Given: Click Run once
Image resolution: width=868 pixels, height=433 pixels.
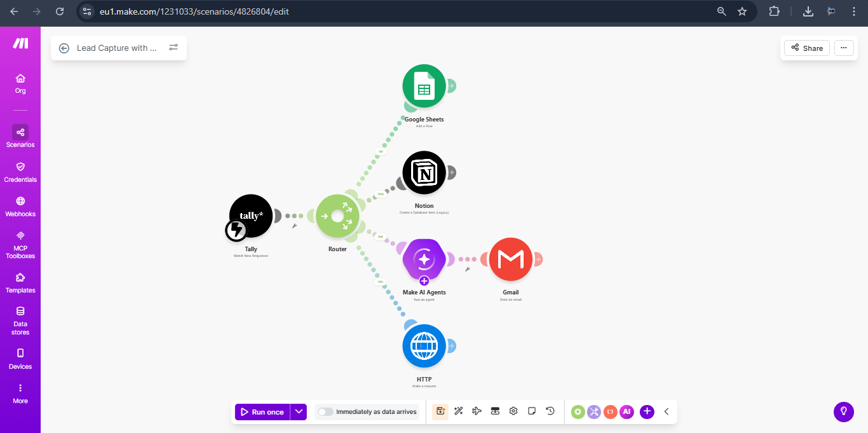Looking at the screenshot, I should click(x=262, y=412).
